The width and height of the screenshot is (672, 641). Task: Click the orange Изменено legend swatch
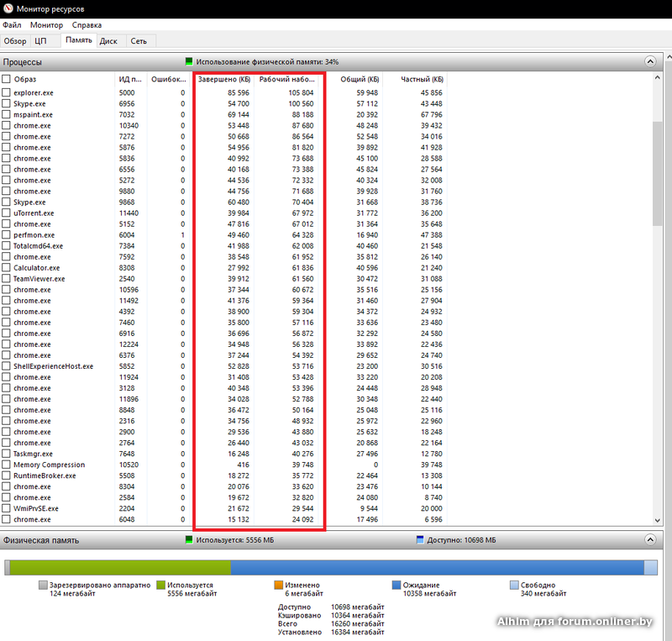point(279,585)
